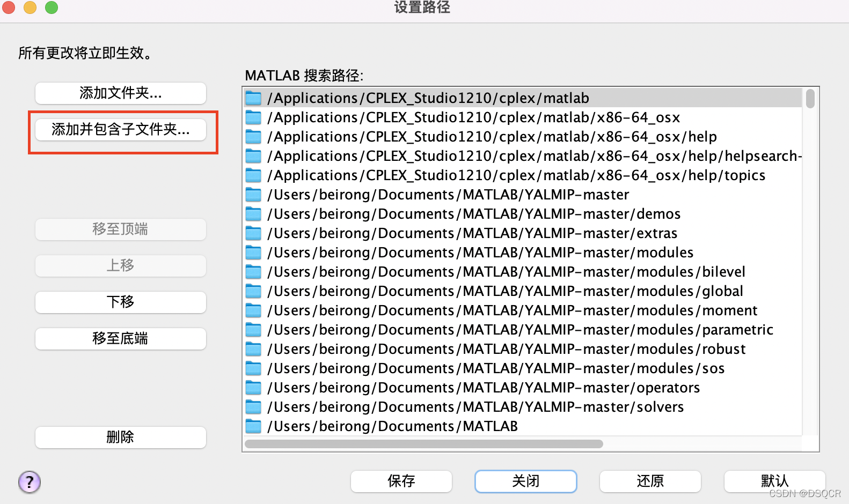Click horizontal scrollbar thumb of path list
The width and height of the screenshot is (849, 504).
[424, 444]
